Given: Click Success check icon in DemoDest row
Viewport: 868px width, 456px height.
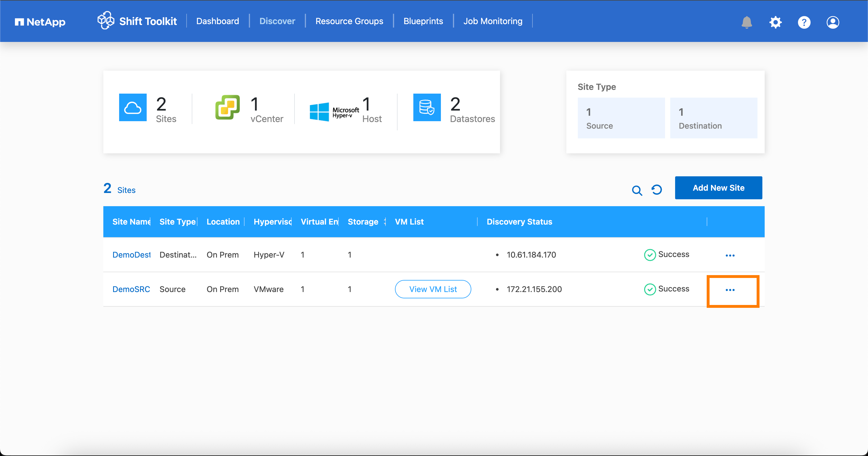Looking at the screenshot, I should [650, 255].
